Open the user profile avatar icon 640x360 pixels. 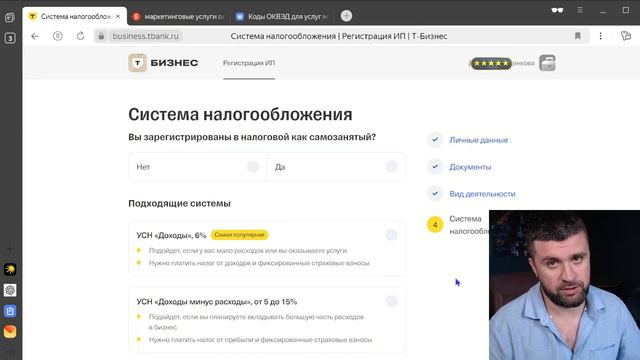point(547,63)
